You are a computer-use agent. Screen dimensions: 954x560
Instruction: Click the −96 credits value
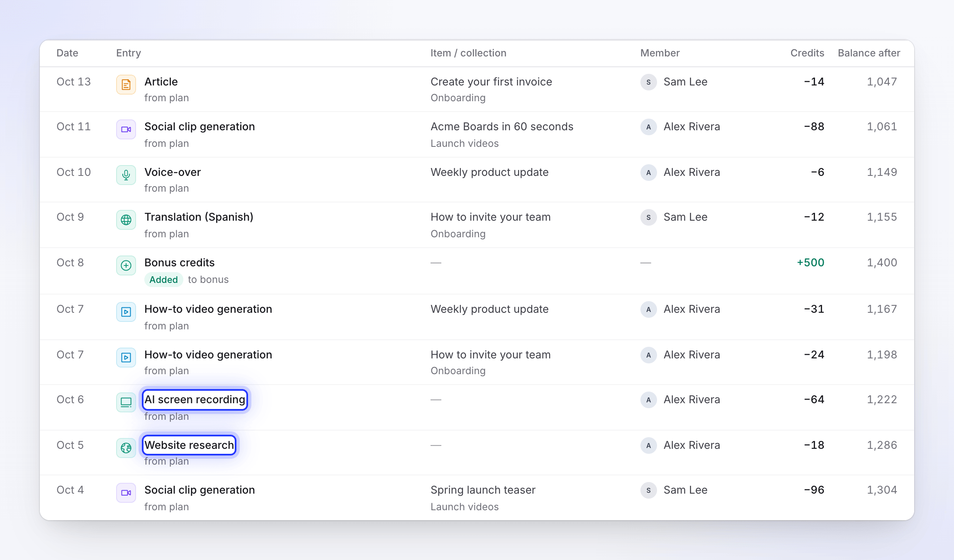pyautogui.click(x=814, y=490)
